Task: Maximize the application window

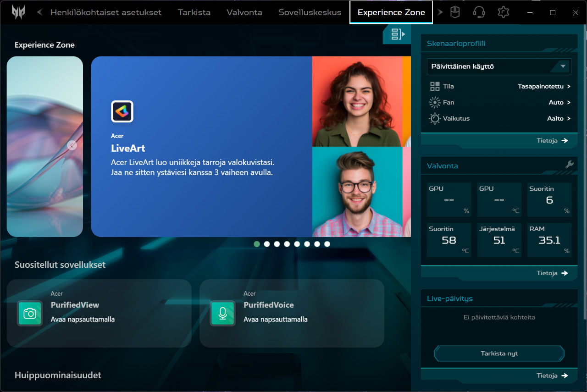Action: point(553,12)
